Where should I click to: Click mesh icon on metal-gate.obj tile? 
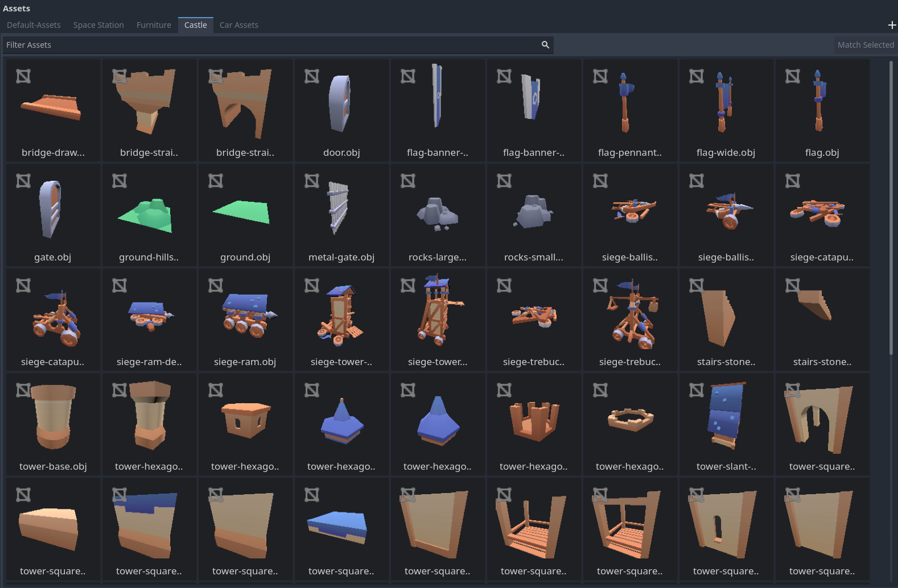point(312,181)
